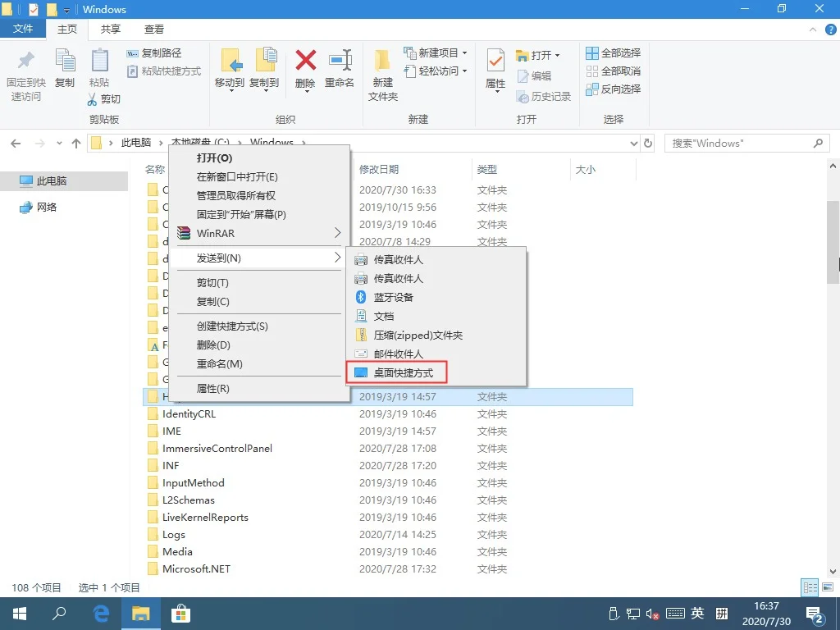Viewport: 840px width, 630px height.
Task: Select the LiveKernelReports folder
Action: pos(205,518)
